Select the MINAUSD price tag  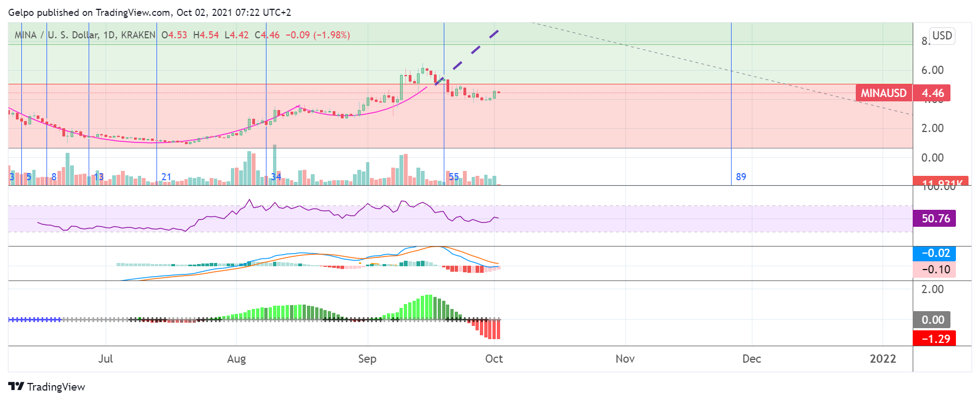(x=883, y=93)
